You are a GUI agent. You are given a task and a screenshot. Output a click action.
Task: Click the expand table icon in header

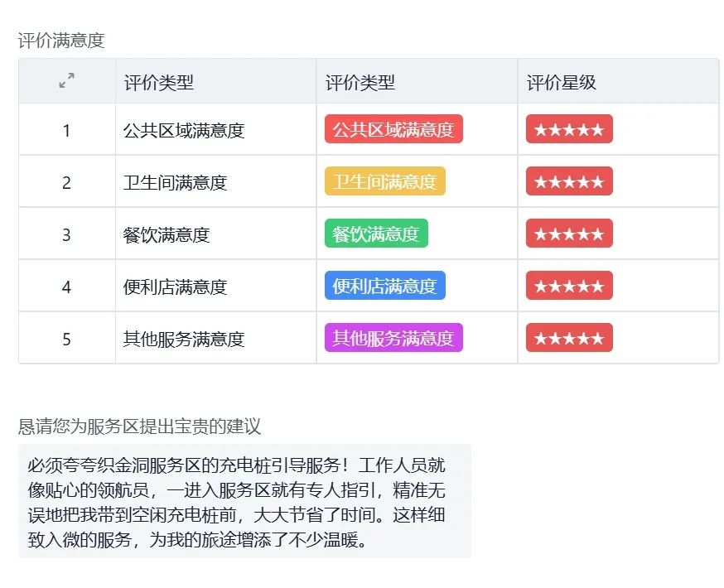coord(67,80)
